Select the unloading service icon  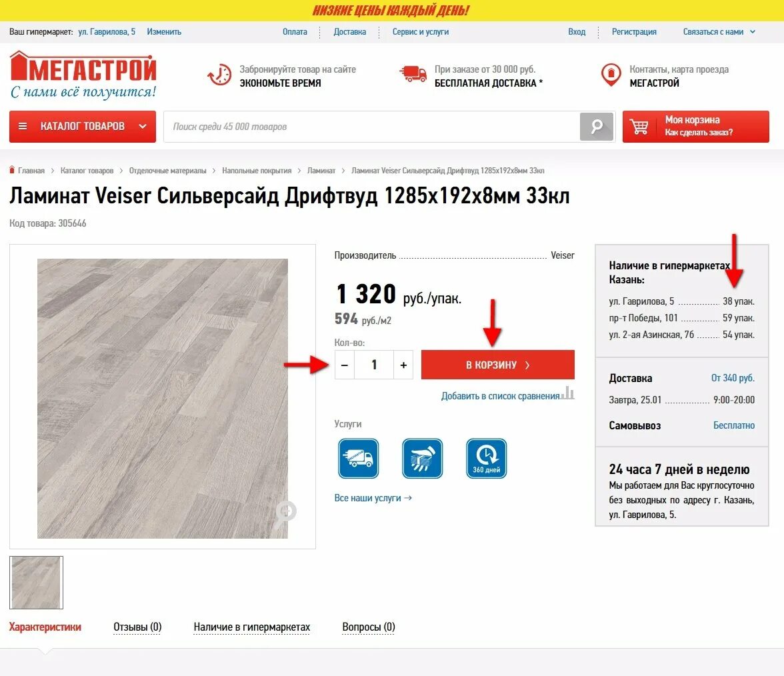click(x=423, y=459)
